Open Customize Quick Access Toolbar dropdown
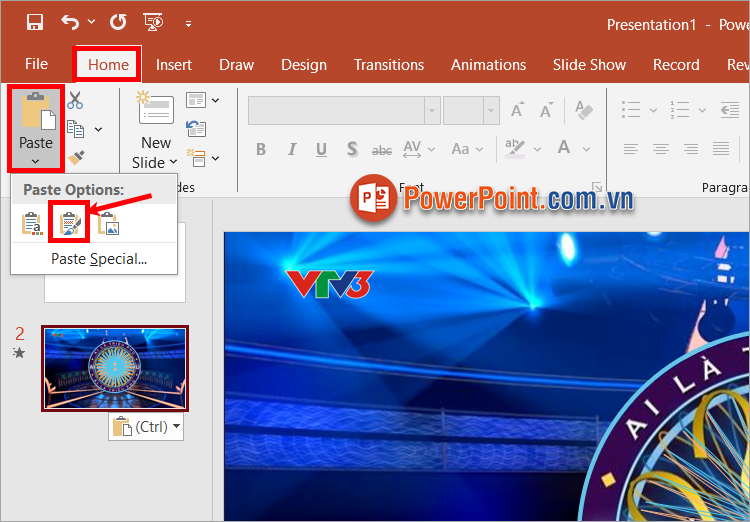 [188, 23]
